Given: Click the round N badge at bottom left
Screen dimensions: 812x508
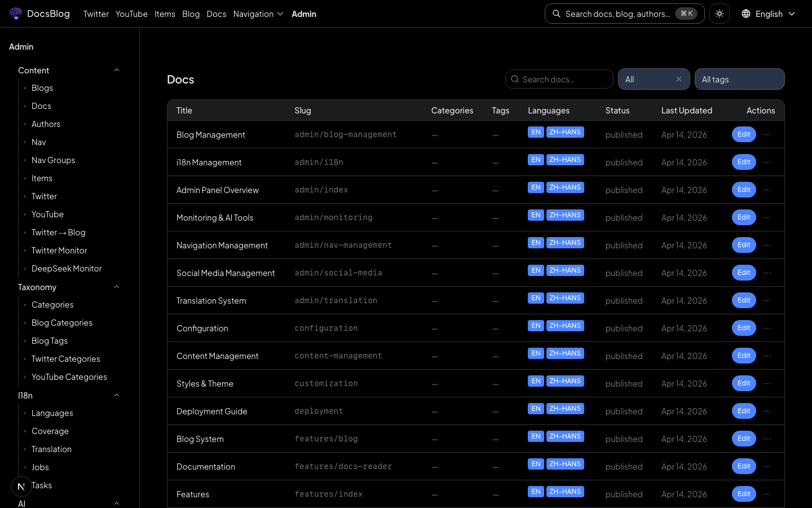Looking at the screenshot, I should click(21, 486).
